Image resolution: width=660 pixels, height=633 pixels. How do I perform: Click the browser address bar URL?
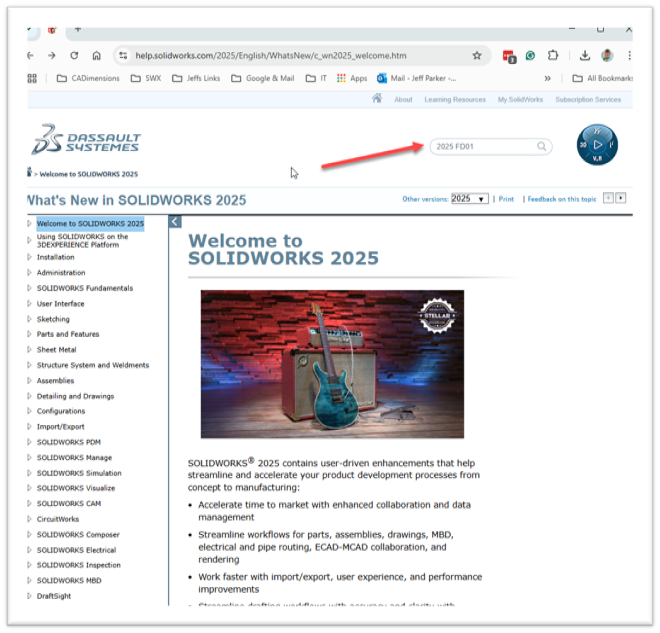click(x=271, y=56)
